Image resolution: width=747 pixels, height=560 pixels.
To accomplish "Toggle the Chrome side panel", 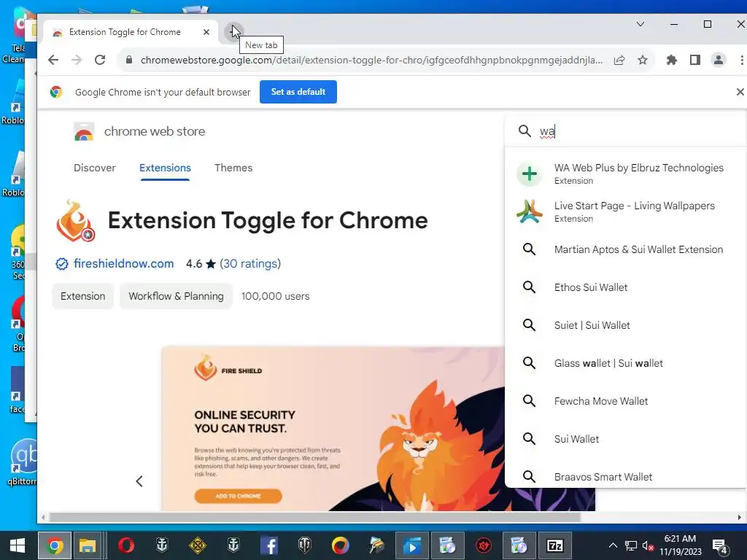I will (x=695, y=60).
